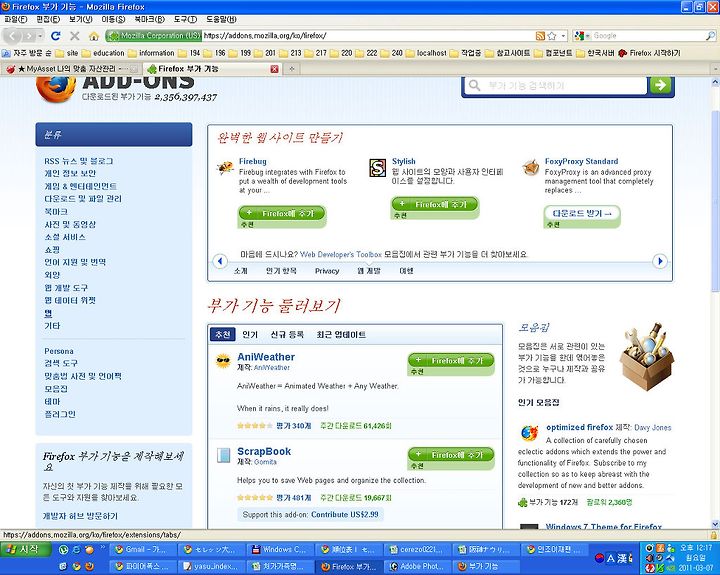Viewport: 720px width, 575px height.
Task: Bookmark this page with the star icon
Action: [551, 36]
